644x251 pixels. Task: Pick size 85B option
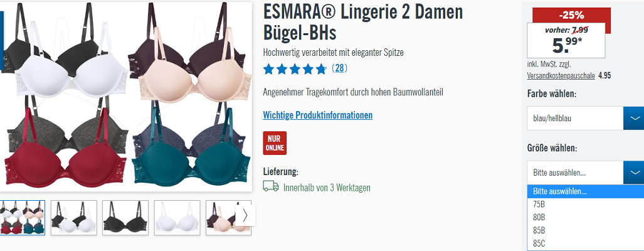(586, 230)
